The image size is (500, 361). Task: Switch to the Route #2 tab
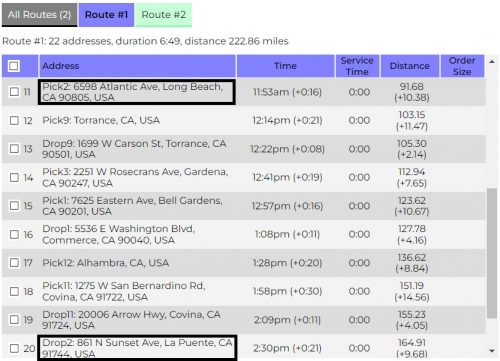click(163, 15)
